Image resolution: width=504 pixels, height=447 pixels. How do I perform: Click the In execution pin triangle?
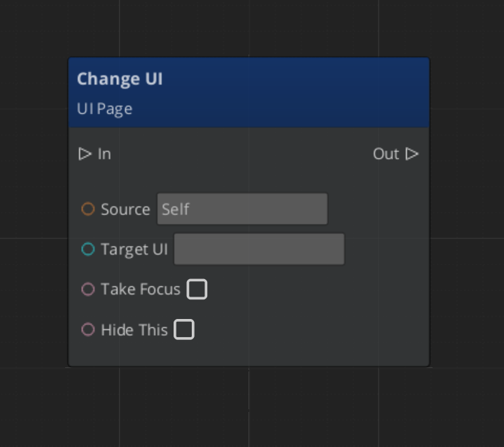pos(85,154)
